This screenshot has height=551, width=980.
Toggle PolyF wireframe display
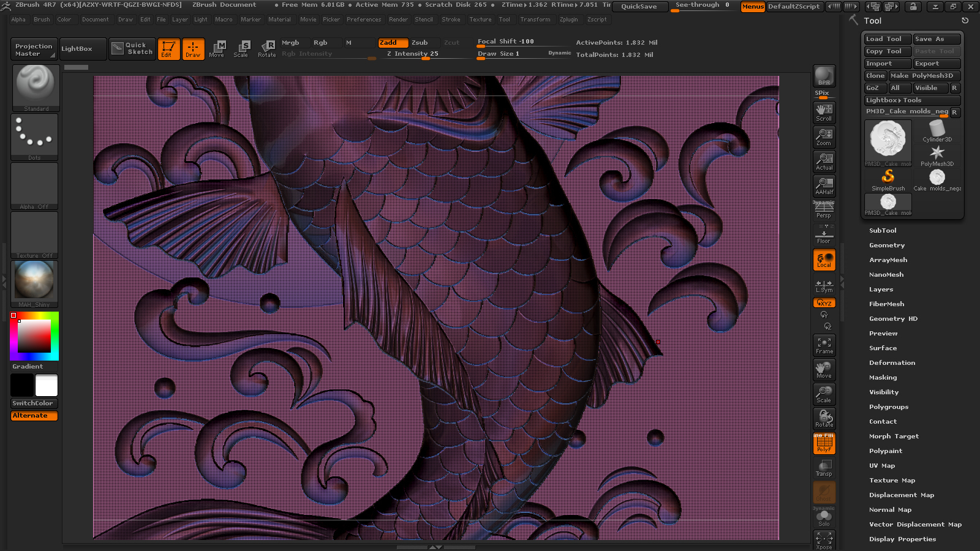click(x=824, y=443)
